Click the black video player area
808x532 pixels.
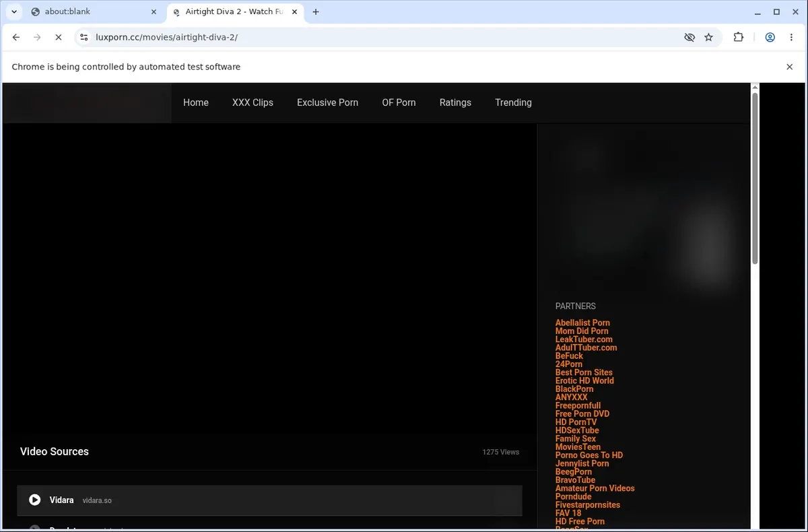(269, 278)
